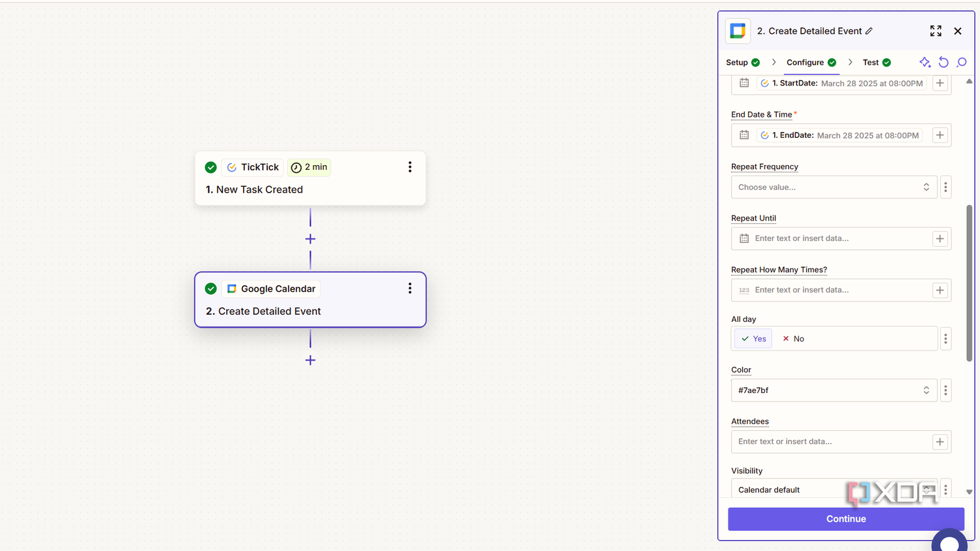Click the AI sparkle icon in panel header
The width and height of the screenshot is (980, 551).
click(924, 62)
